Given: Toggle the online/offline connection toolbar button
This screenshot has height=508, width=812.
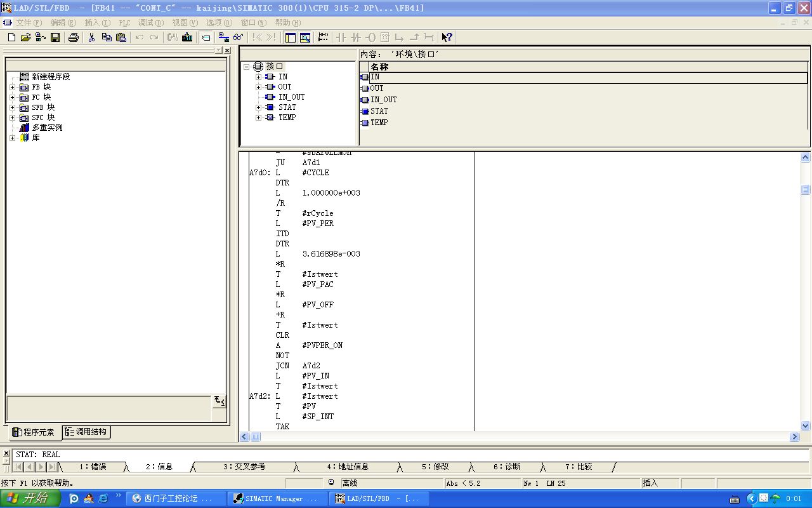Looking at the screenshot, I should tap(223, 37).
